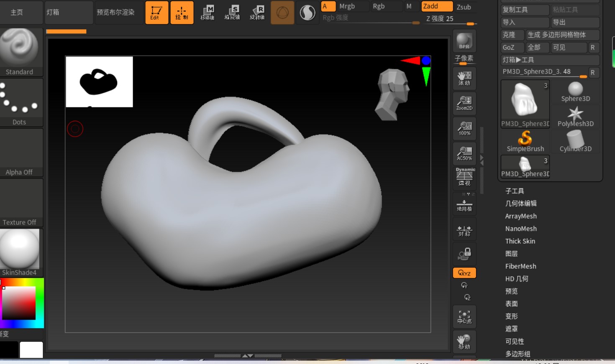
Task: Expand the 图层 layers section
Action: pyautogui.click(x=512, y=254)
